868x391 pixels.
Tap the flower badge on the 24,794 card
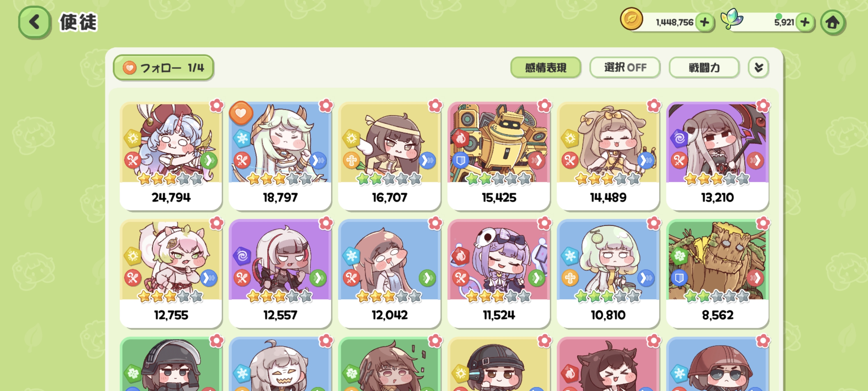pos(217,105)
